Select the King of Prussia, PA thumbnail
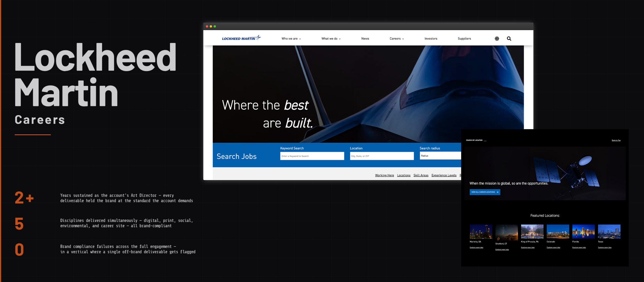Image resolution: width=644 pixels, height=282 pixels. (532, 232)
